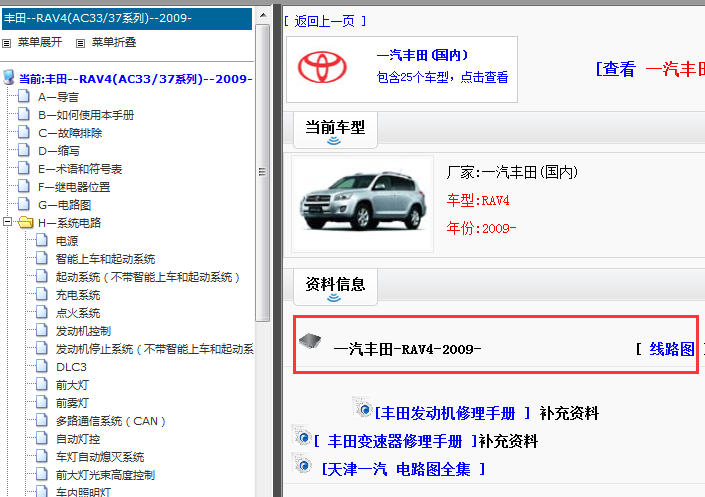705x497 pixels.
Task: Select 智能上车和起动系统 tree item
Action: (x=105, y=259)
